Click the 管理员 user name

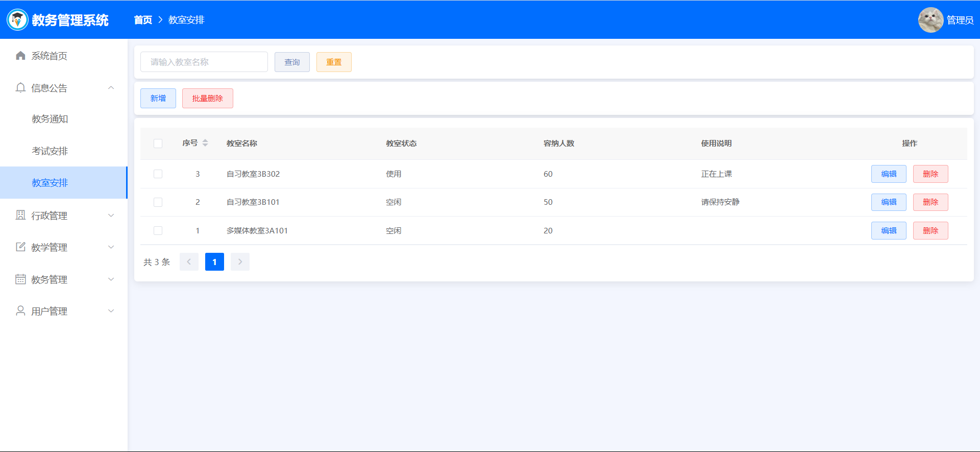point(960,20)
